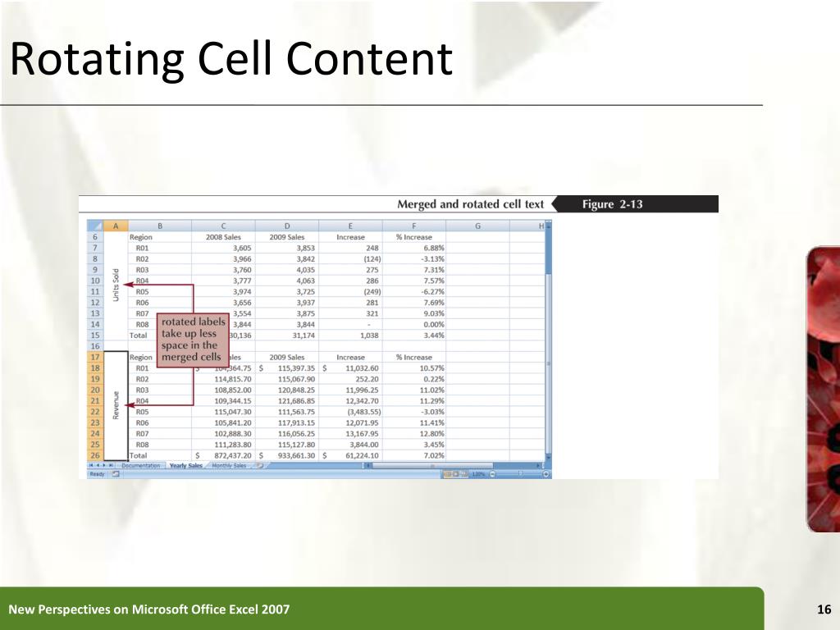
Task: Select column B header
Action: click(x=160, y=226)
